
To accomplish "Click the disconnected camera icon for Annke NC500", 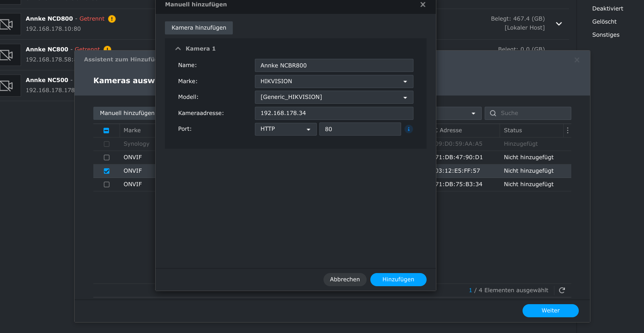I will (7, 86).
